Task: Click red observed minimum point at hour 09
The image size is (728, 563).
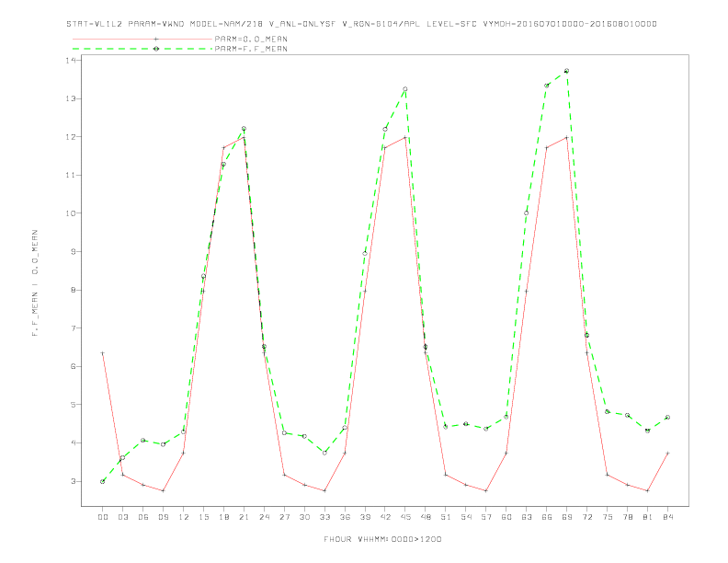Action: pos(163,490)
